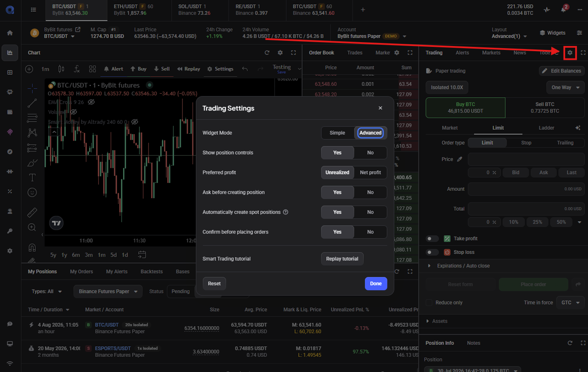This screenshot has height=372, width=588.
Task: Click into the Price input field
Action: tap(526, 159)
